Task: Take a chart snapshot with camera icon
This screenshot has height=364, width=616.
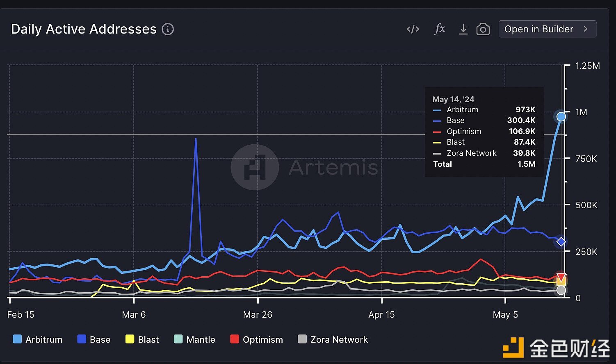Action: coord(483,30)
